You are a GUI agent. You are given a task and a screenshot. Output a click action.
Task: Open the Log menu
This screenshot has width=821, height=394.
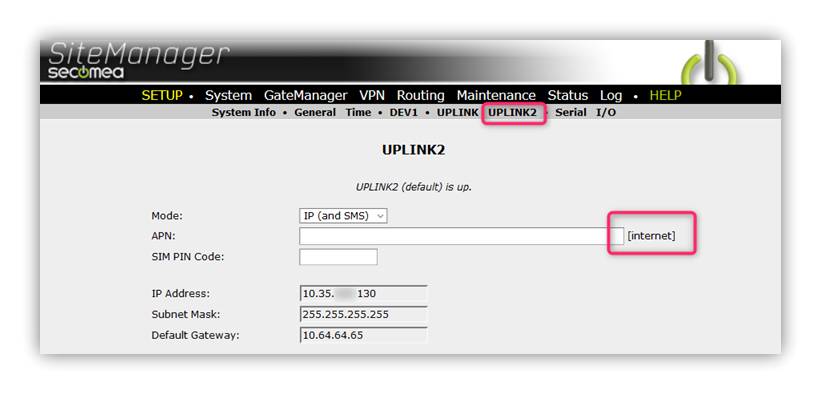click(x=611, y=96)
